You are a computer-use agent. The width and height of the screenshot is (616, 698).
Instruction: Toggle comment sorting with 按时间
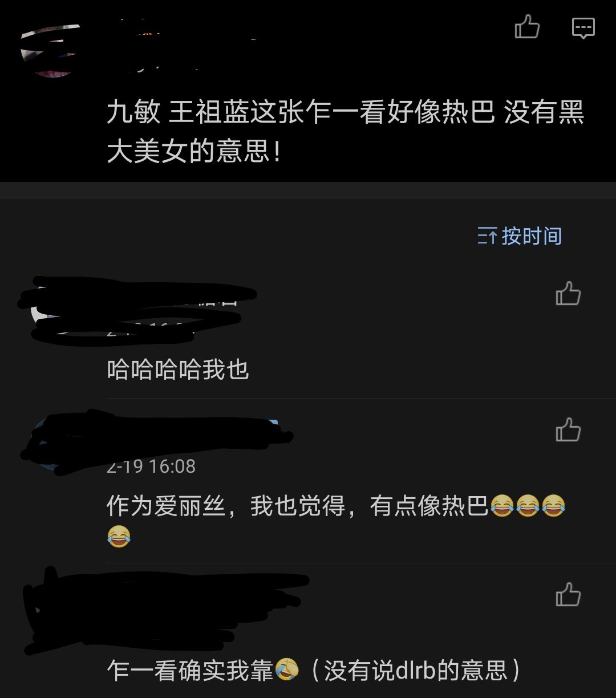point(520,236)
